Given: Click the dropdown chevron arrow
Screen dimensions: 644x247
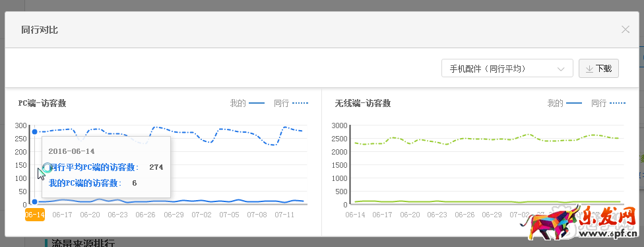Looking at the screenshot, I should click(x=561, y=69).
